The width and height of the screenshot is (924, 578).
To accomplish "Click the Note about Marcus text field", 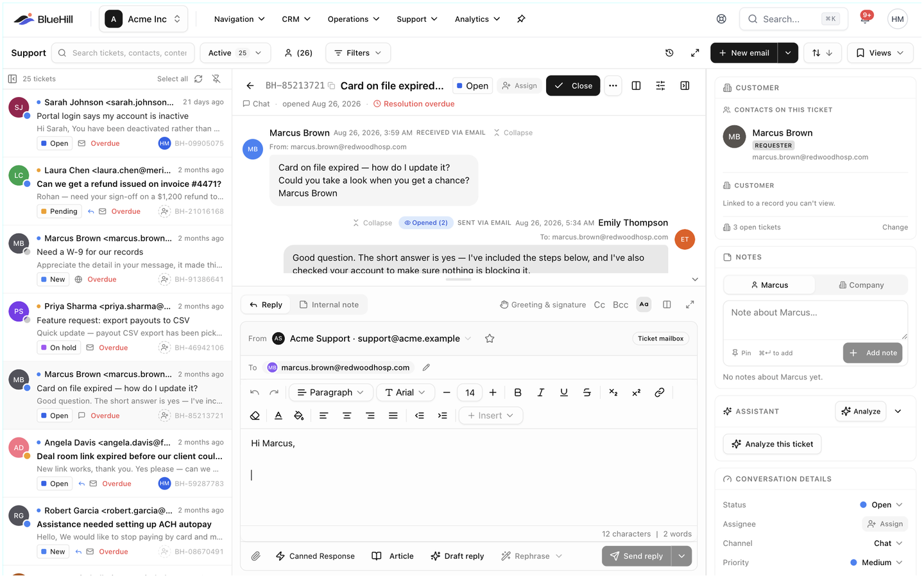I will [815, 320].
